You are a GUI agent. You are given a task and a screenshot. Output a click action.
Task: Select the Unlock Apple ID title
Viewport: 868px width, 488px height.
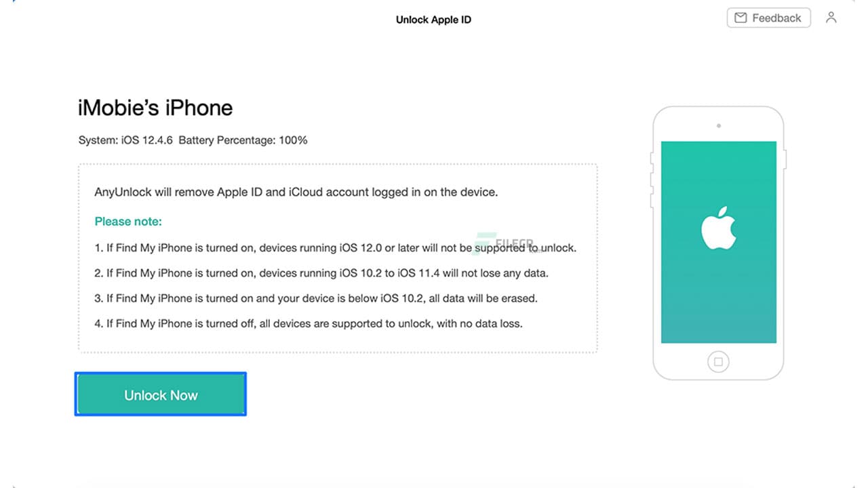pos(433,20)
